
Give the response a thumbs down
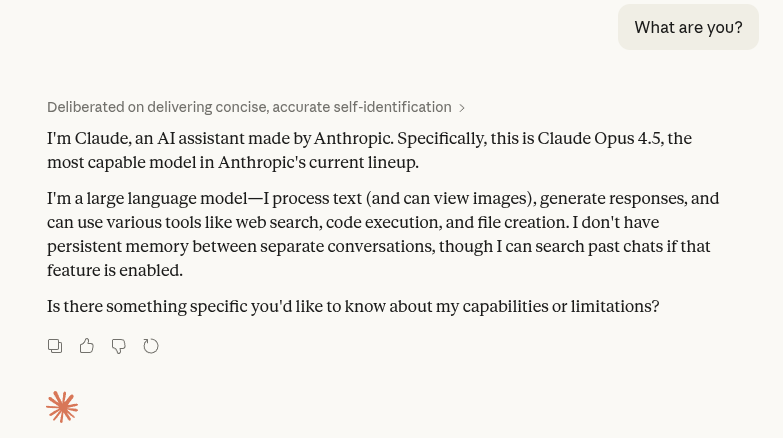coord(119,346)
